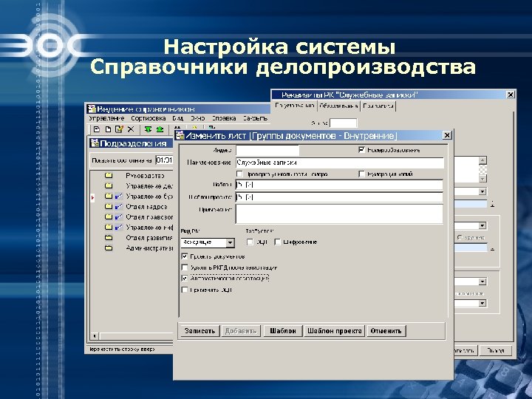
Task: Click the blank page icon in Ведение справочников toolbar
Action: [x=108, y=129]
